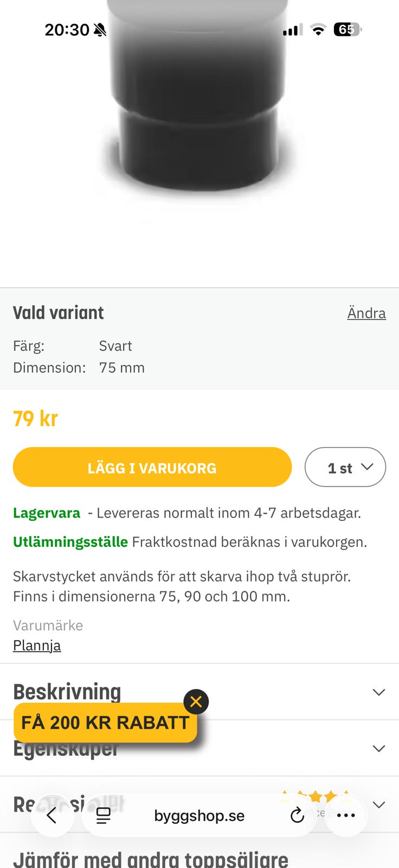Expand the reviews section chevron
The image size is (399, 868).
tap(378, 805)
